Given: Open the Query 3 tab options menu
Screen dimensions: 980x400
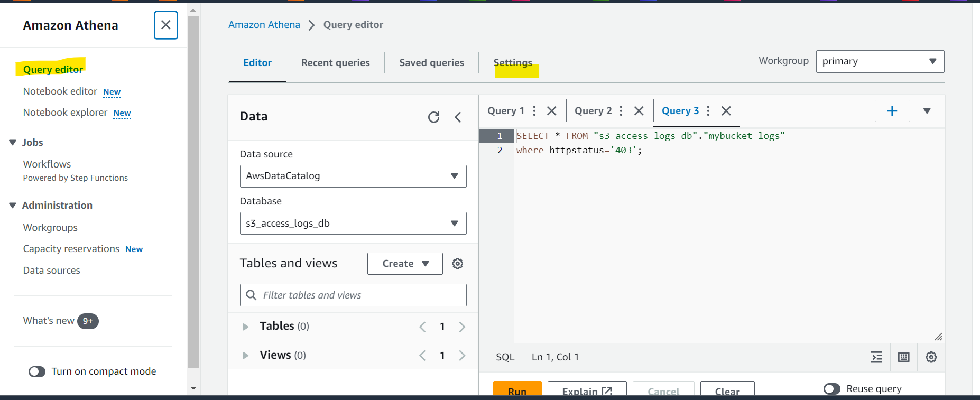Looking at the screenshot, I should tap(708, 111).
